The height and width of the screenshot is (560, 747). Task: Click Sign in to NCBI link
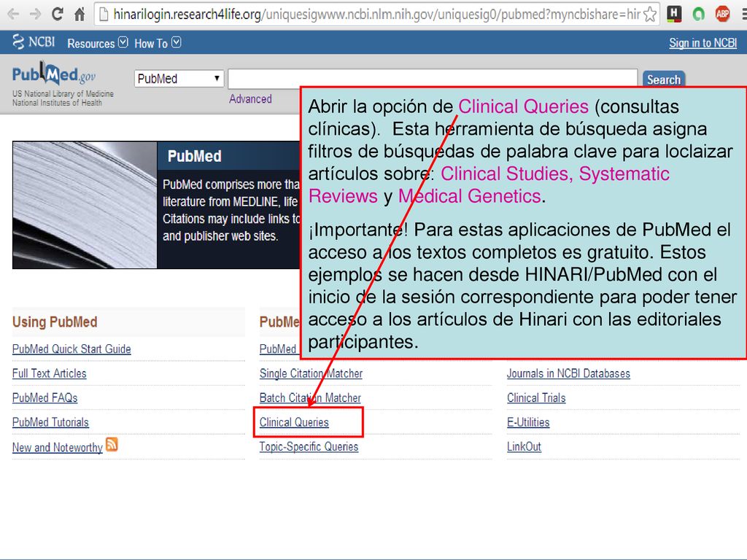click(x=703, y=43)
